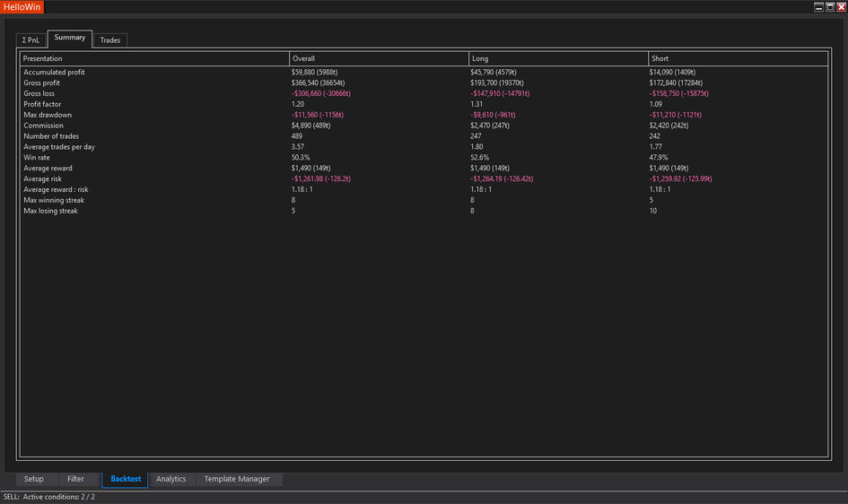Click the Short column header
The image size is (848, 504).
660,59
